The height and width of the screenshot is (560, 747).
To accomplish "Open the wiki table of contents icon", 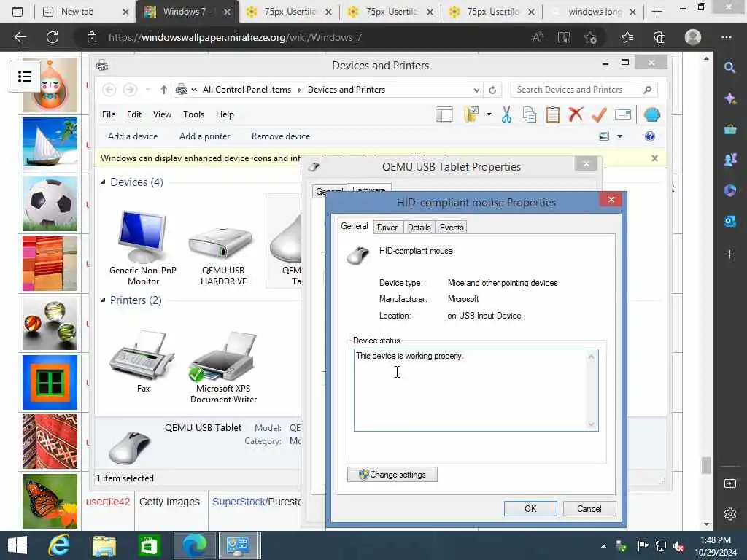I will click(25, 77).
